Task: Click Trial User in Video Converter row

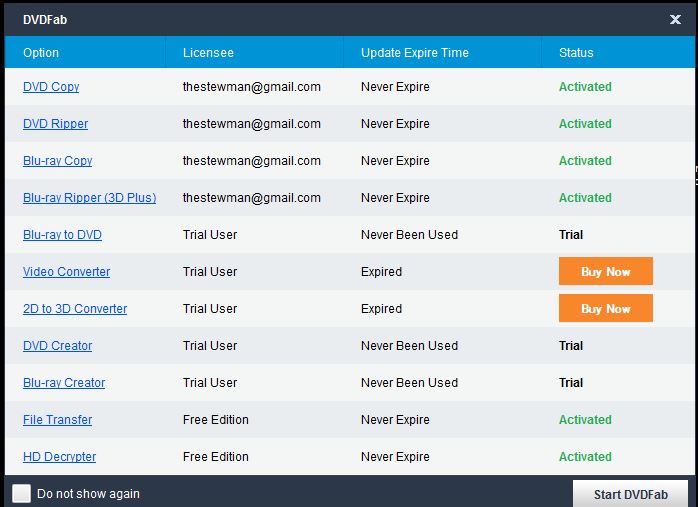Action: pos(210,272)
